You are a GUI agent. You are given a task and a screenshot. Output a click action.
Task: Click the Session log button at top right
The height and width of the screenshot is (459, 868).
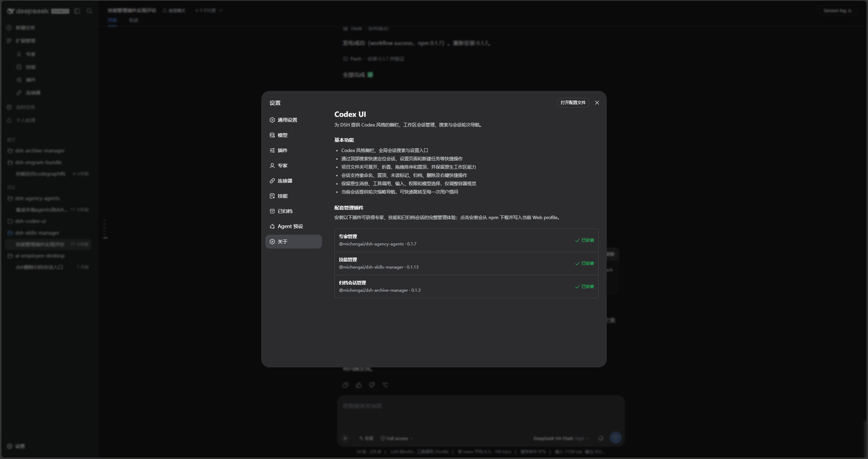838,11
